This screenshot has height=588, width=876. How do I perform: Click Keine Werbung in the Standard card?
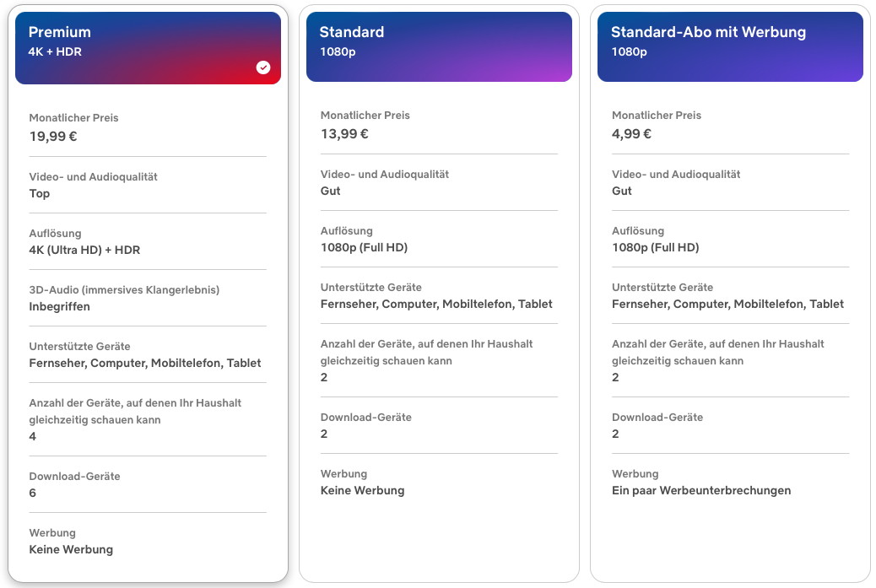coord(362,491)
